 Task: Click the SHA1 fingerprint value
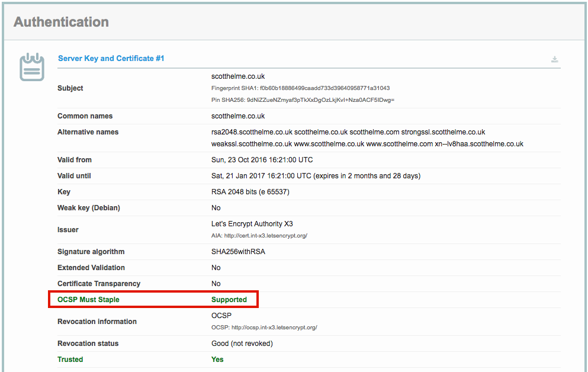tap(302, 88)
